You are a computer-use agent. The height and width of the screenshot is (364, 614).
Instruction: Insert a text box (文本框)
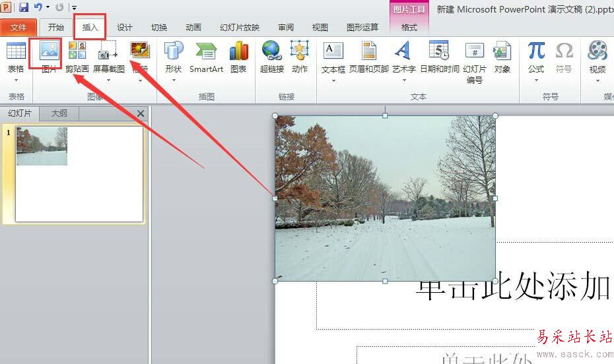click(x=333, y=51)
